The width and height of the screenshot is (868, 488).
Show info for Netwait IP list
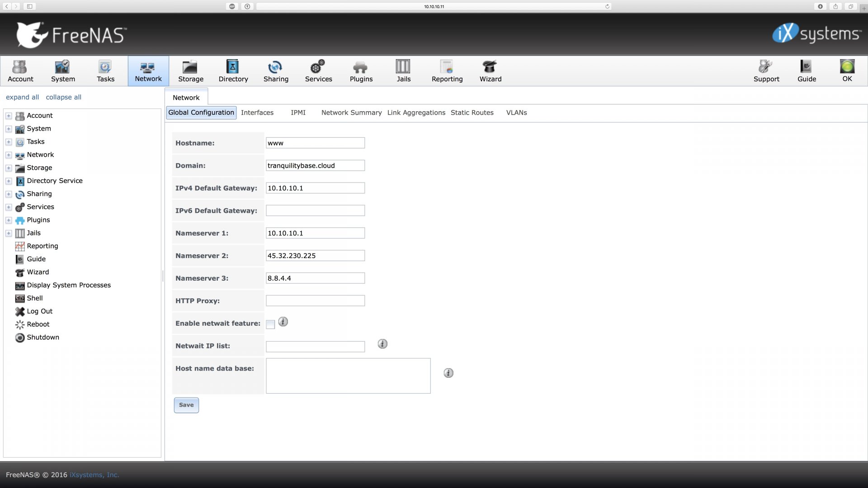382,344
